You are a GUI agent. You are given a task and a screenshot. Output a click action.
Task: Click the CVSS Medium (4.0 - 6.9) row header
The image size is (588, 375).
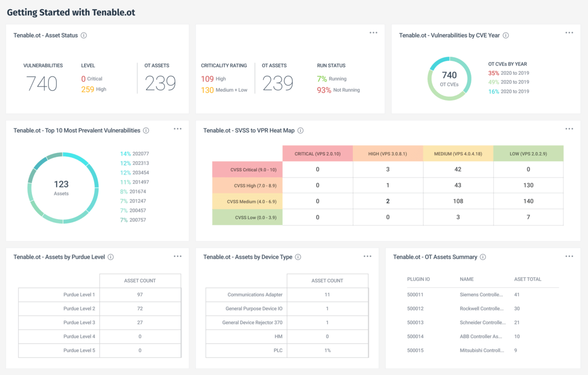coord(247,201)
